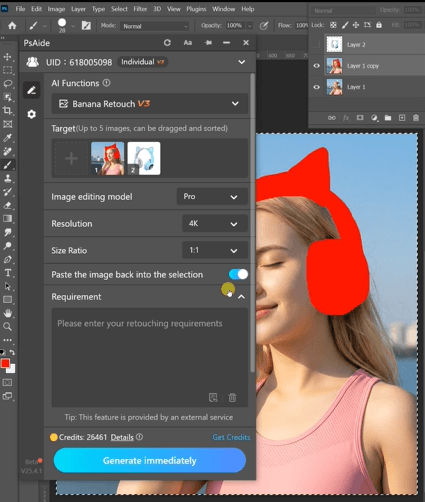The width and height of the screenshot is (425, 502).
Task: Select the Lasso tool
Action: point(8,83)
